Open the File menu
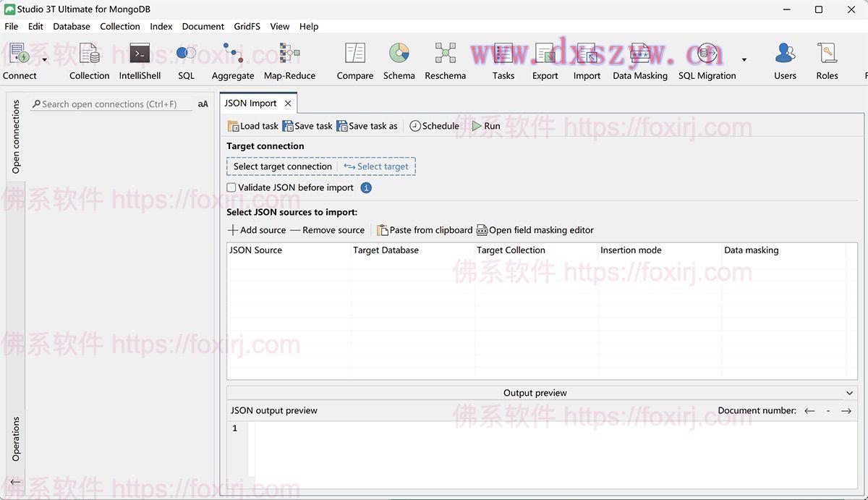The image size is (868, 500). (x=12, y=26)
